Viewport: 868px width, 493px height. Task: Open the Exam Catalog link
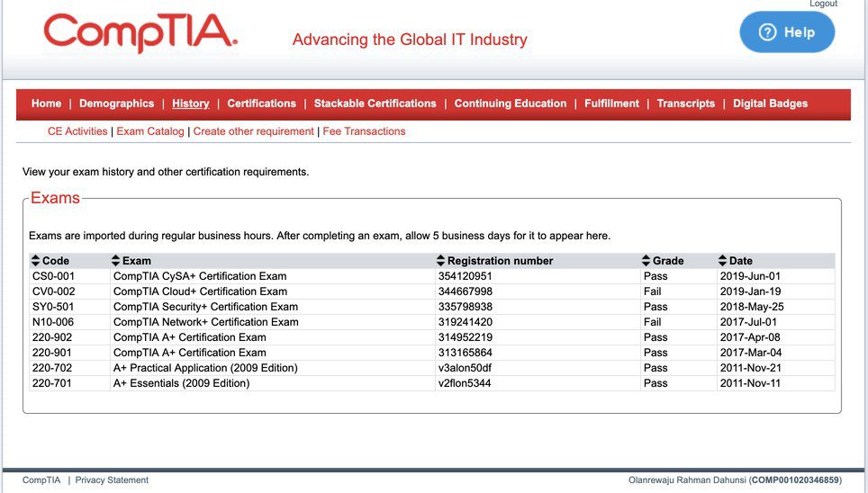[x=150, y=131]
